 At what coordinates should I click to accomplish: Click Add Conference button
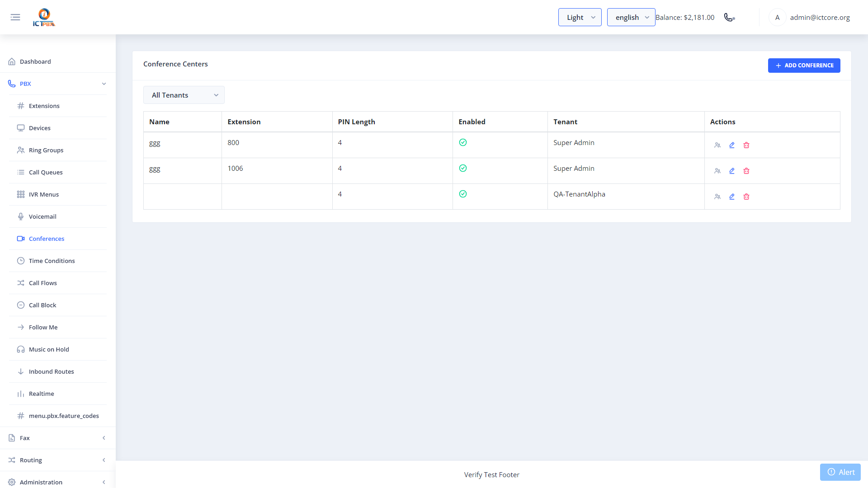coord(804,66)
